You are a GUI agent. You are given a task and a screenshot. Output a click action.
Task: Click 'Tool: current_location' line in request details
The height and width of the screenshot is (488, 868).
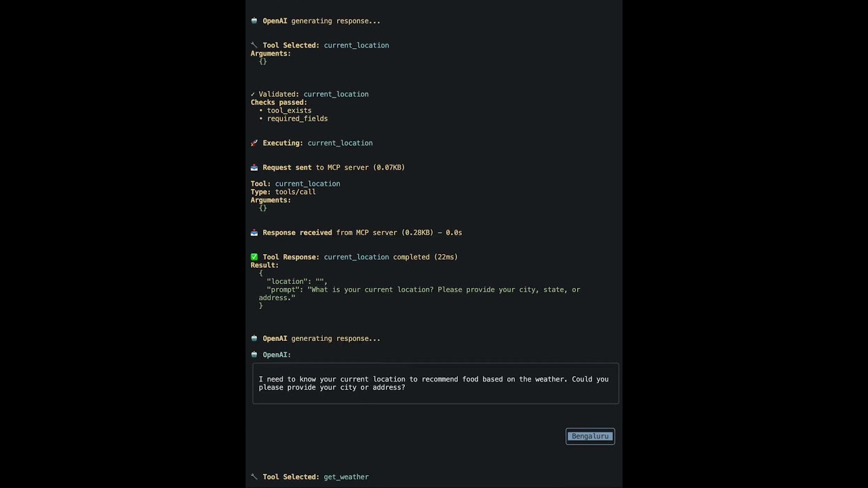[x=296, y=184]
